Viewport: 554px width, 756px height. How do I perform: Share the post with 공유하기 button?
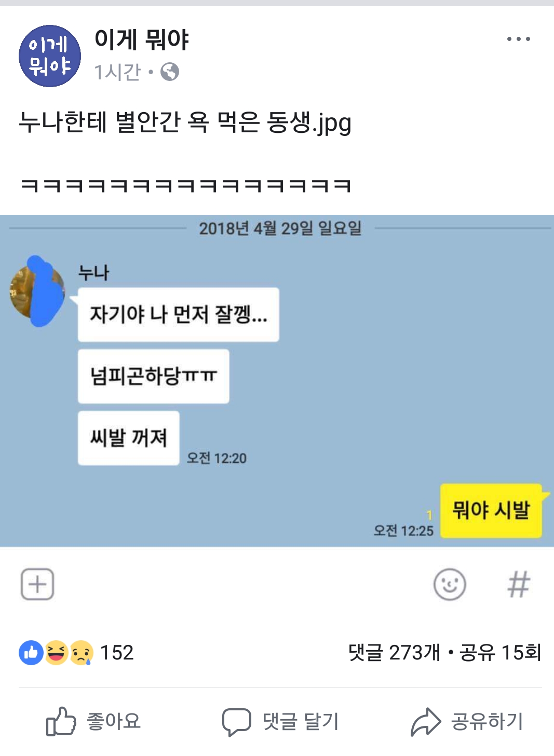[x=467, y=721]
